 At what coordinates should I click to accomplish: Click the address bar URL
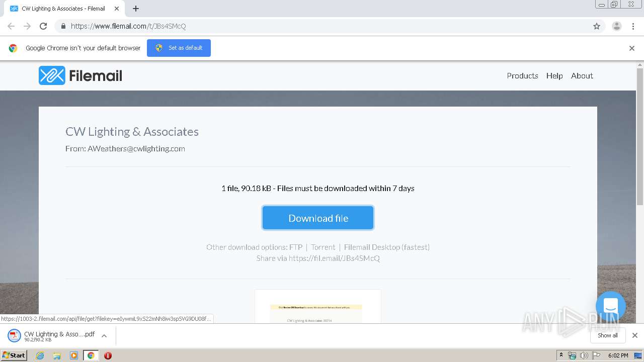click(x=128, y=26)
